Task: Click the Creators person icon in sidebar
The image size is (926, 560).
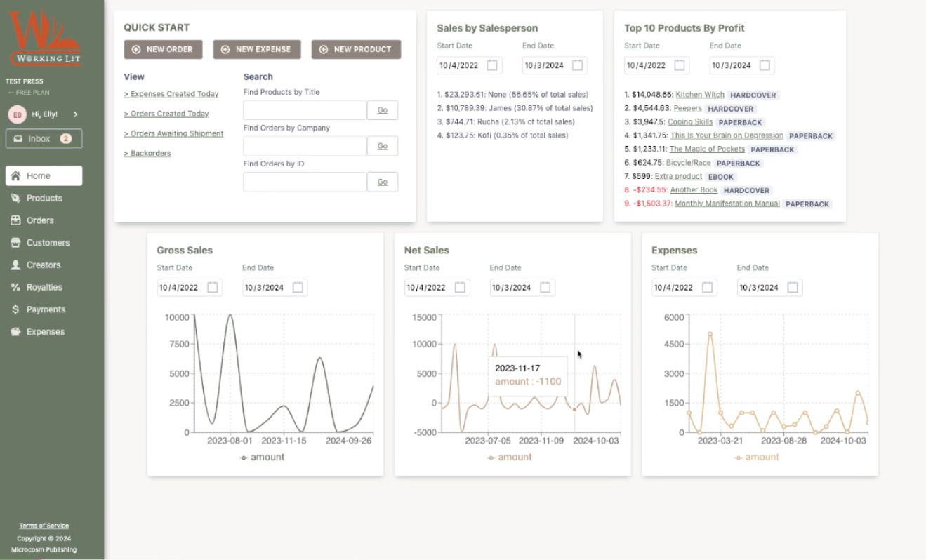Action: [15, 265]
